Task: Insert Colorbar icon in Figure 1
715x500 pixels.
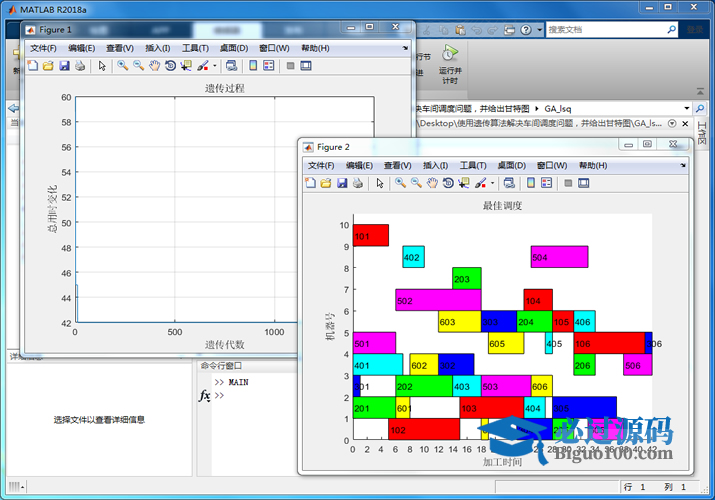Action: point(253,66)
